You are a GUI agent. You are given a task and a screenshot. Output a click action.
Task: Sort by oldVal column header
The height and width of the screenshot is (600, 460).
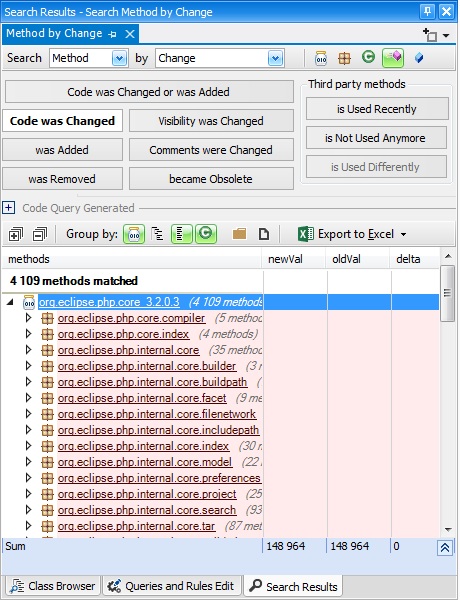pos(357,259)
